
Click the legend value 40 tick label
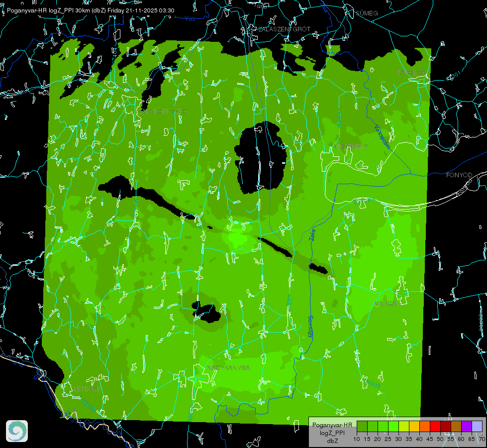419,440
